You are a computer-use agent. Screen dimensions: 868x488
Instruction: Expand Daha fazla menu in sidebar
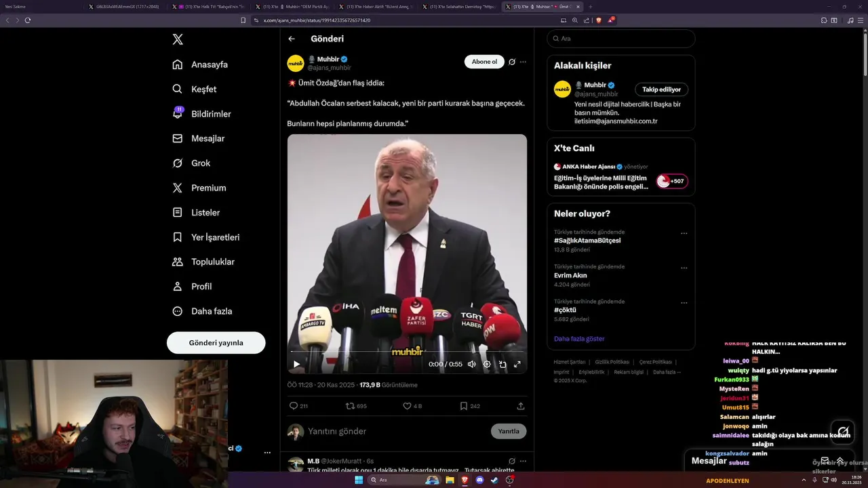point(202,311)
